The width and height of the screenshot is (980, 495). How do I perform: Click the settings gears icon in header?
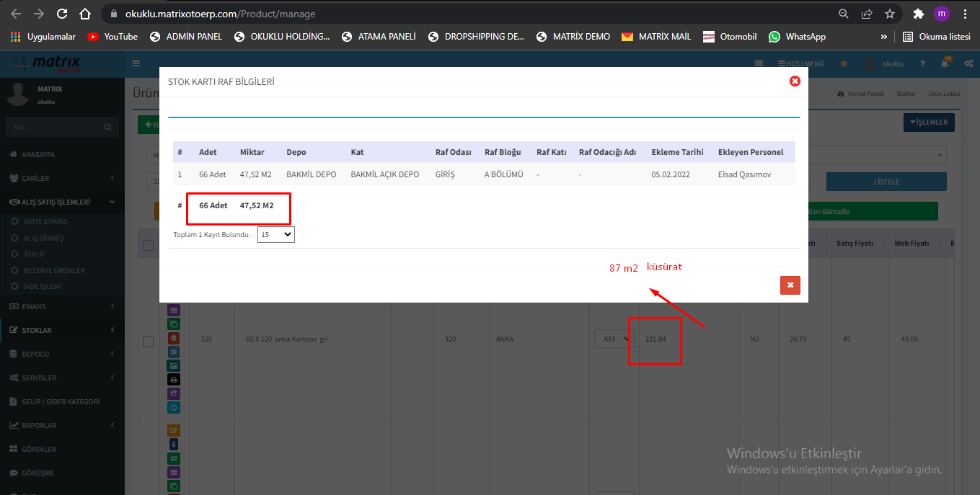tap(969, 64)
